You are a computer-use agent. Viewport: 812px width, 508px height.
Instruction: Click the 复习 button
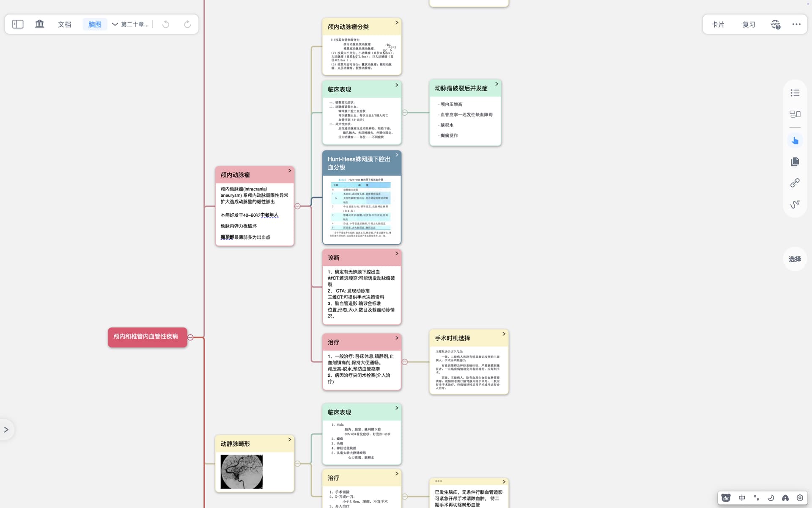(749, 24)
